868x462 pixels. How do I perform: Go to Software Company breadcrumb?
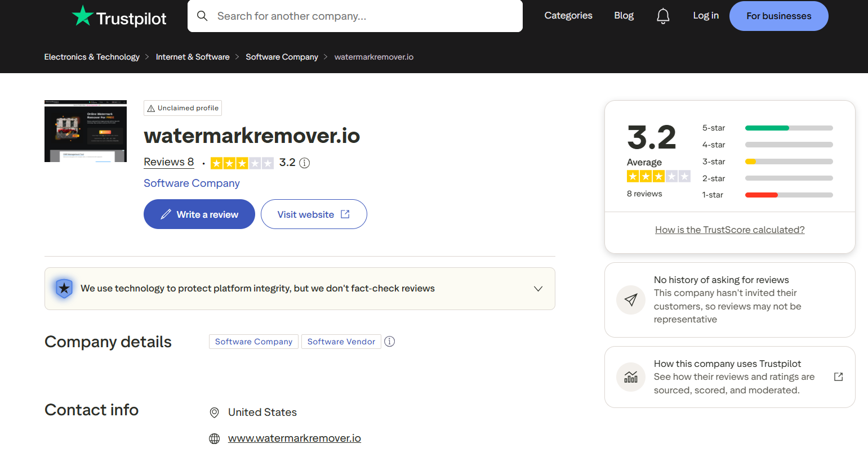pyautogui.click(x=282, y=57)
